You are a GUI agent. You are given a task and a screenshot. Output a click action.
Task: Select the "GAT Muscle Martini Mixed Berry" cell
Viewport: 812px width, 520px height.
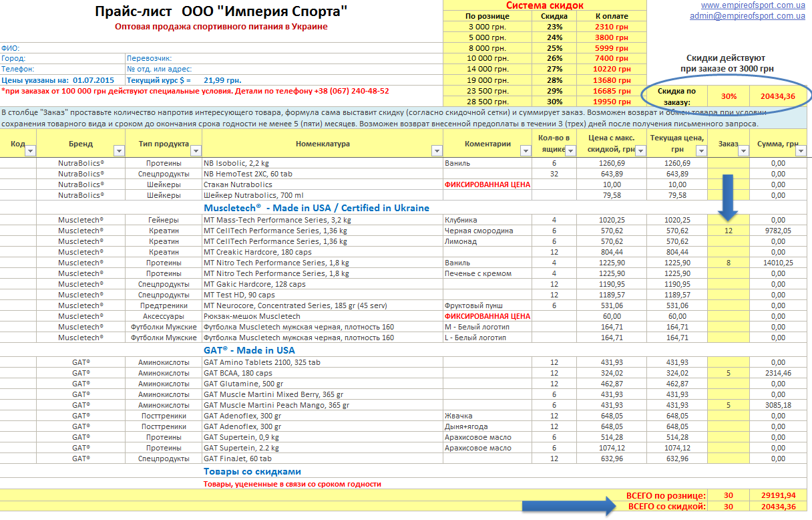pyautogui.click(x=322, y=394)
